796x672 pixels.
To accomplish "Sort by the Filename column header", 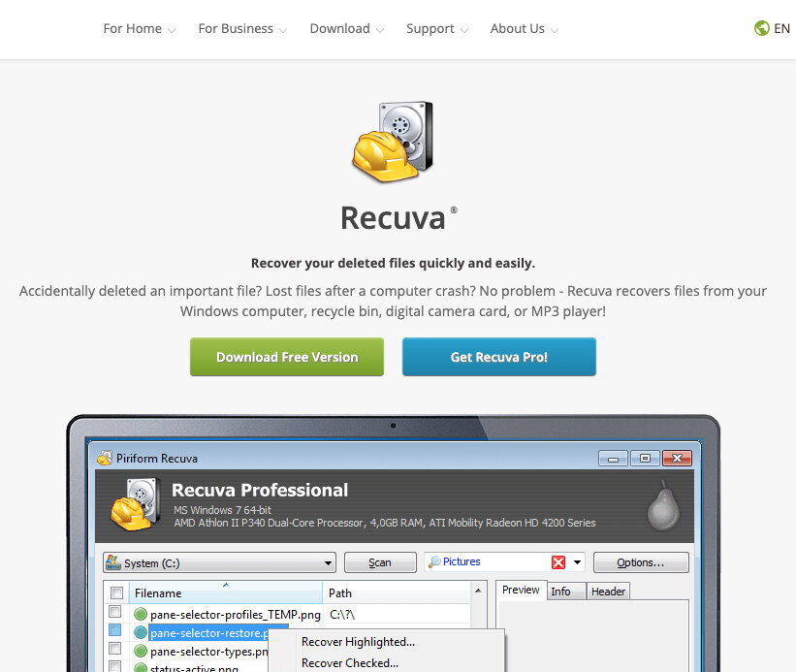I will click(x=226, y=592).
